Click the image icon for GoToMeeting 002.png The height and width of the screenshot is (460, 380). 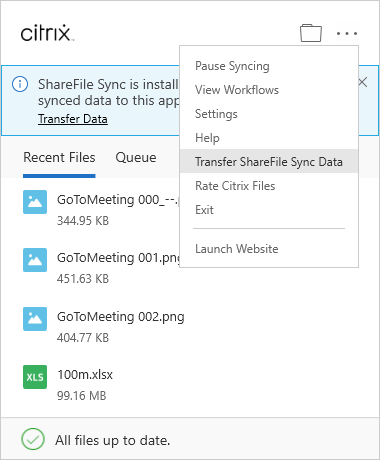pos(35,319)
